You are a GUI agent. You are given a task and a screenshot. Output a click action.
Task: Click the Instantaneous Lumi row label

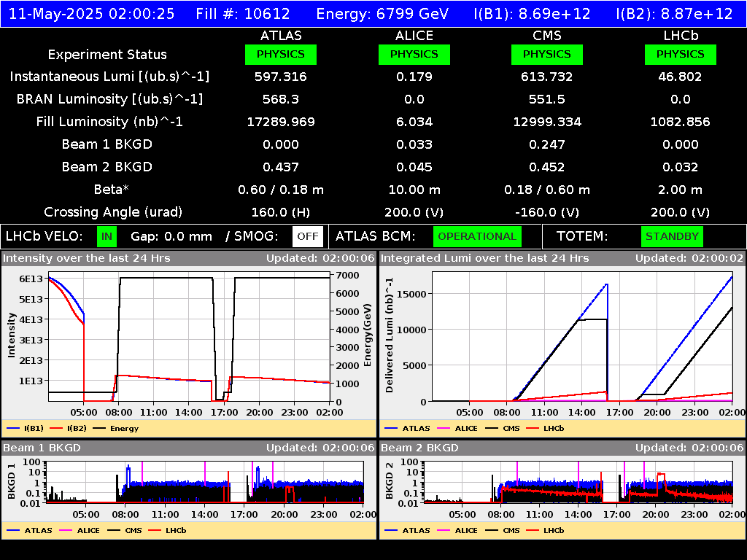(109, 77)
